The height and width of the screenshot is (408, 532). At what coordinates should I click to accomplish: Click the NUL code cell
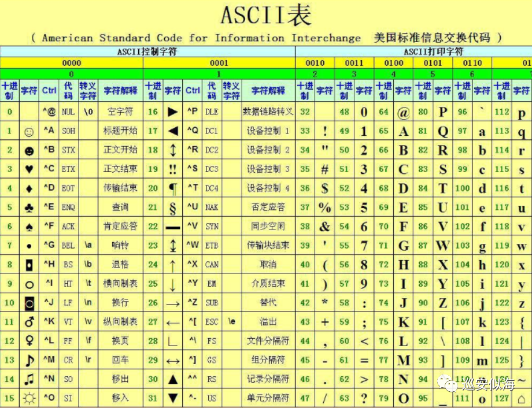click(68, 112)
